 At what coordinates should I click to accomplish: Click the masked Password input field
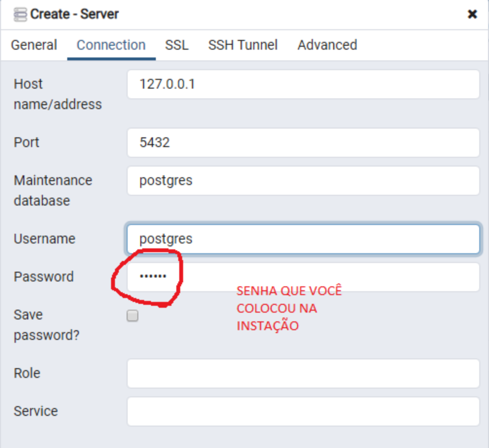pyautogui.click(x=303, y=277)
